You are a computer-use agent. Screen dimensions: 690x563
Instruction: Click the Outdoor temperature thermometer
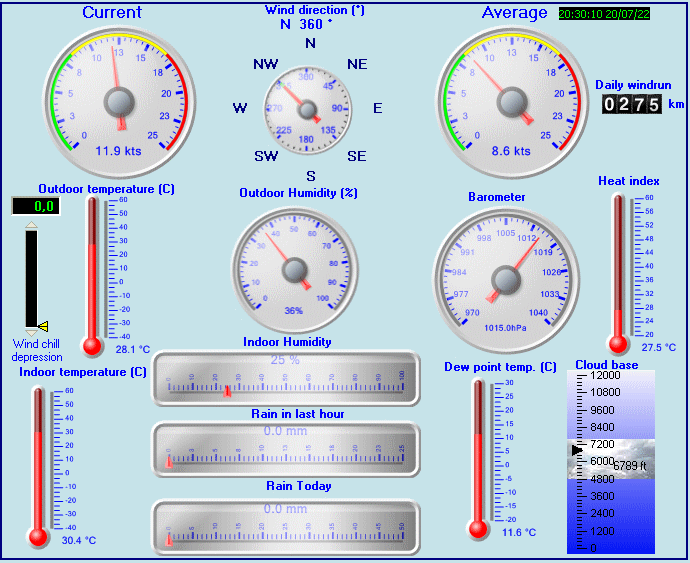pos(93,275)
